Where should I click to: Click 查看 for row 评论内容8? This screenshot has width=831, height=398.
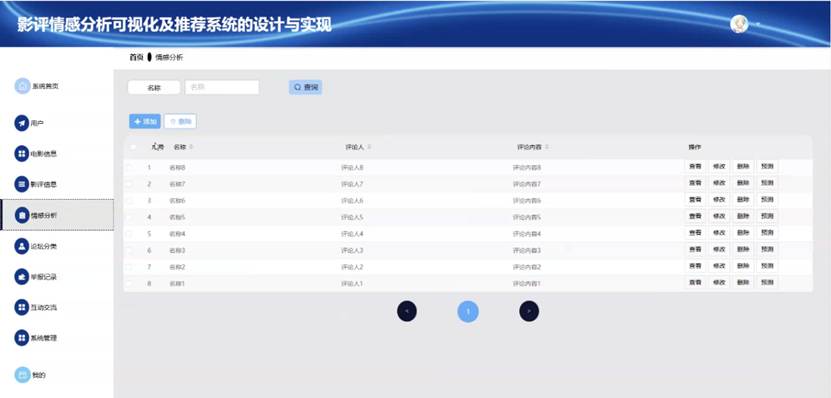tap(695, 166)
